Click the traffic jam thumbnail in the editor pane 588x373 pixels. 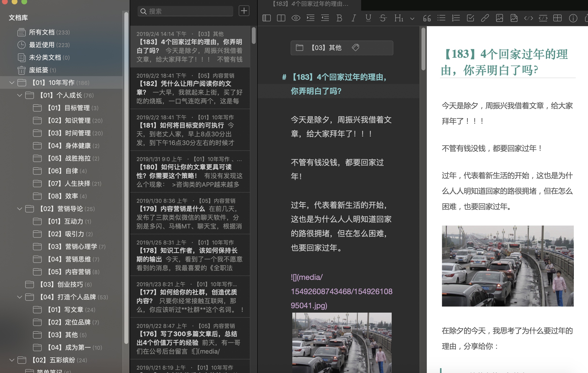coord(342,343)
